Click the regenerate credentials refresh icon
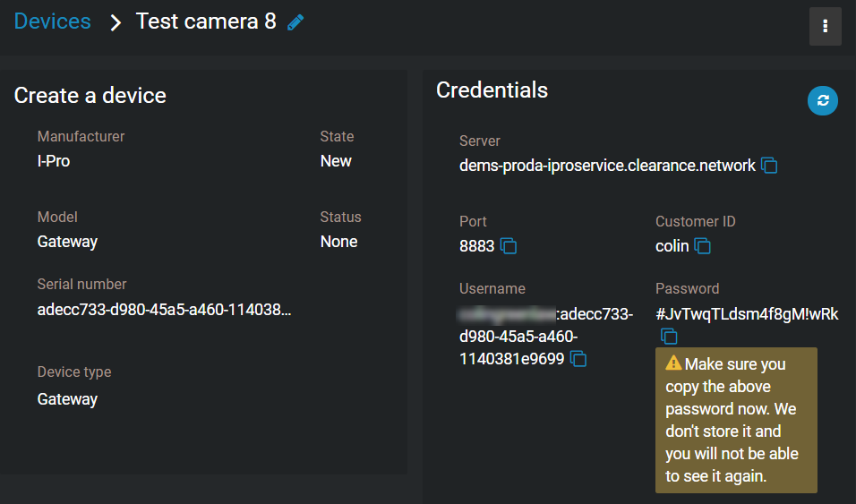This screenshot has height=504, width=856. coord(823,100)
